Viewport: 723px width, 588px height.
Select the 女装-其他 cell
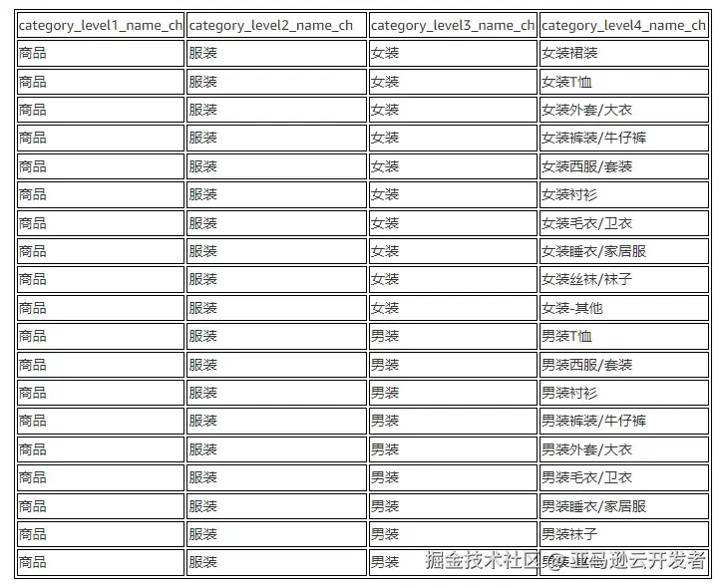[x=624, y=308]
